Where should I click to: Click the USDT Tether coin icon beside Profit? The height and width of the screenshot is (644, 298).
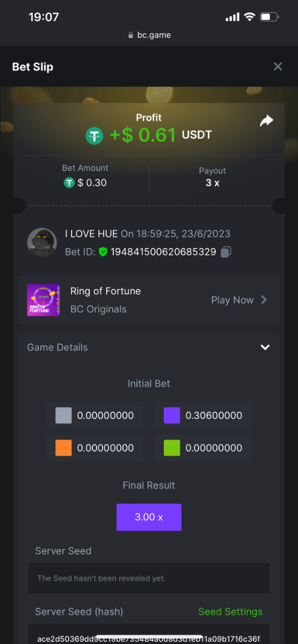(95, 136)
